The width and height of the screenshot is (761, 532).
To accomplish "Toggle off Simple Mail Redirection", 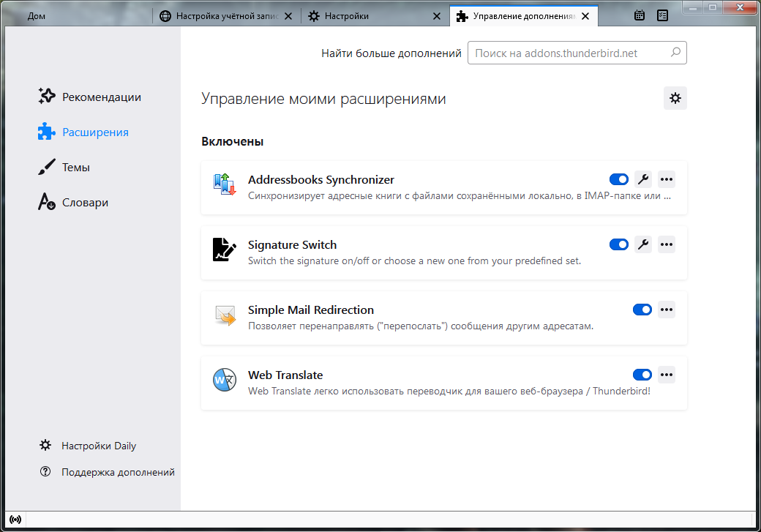I will pyautogui.click(x=642, y=309).
